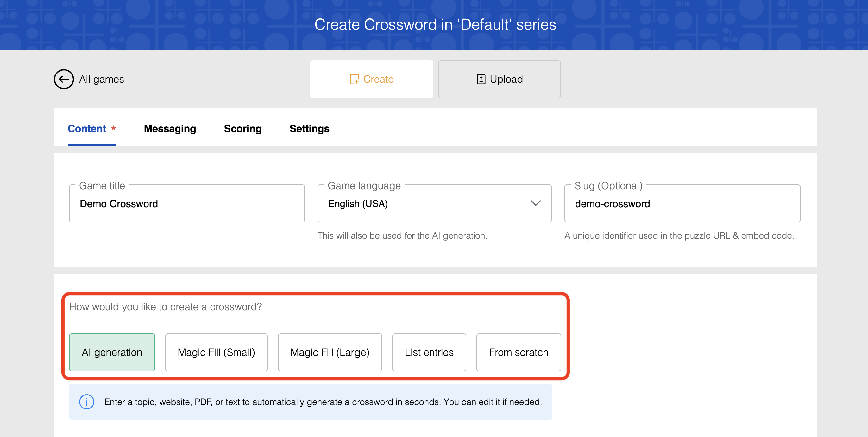Expand the Game language chevron
This screenshot has height=437, width=868.
tap(535, 203)
